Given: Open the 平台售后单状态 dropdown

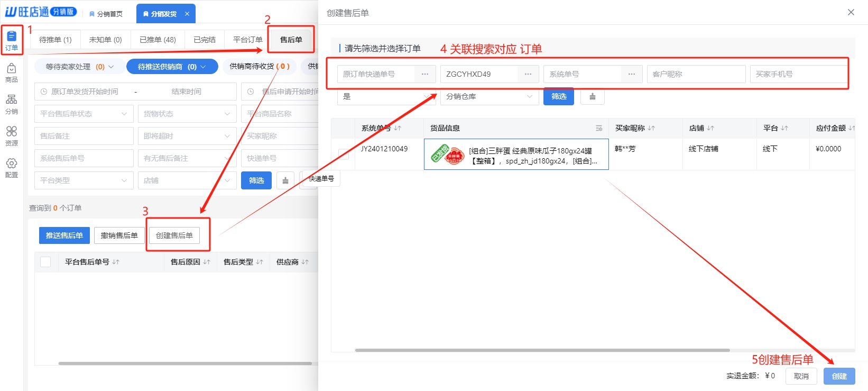Looking at the screenshot, I should click(84, 114).
